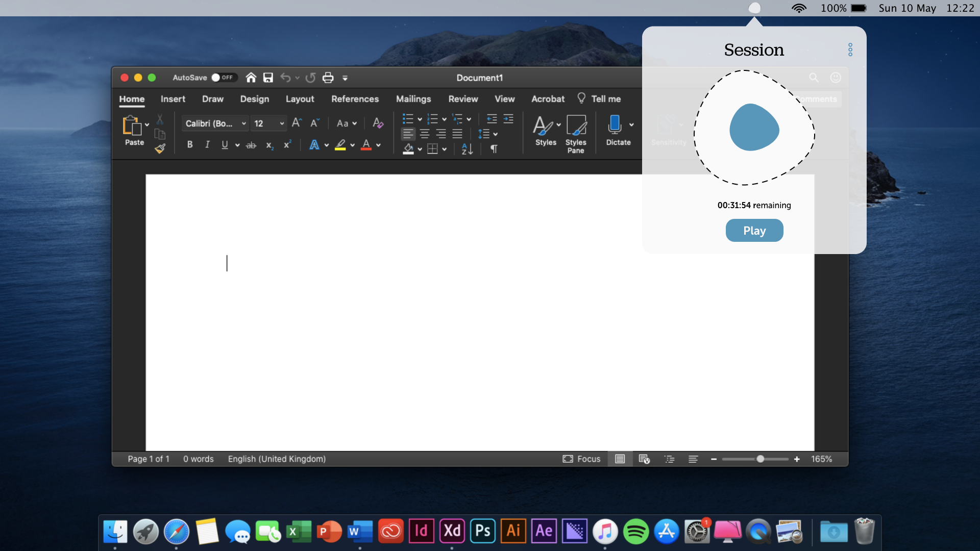980x551 pixels.
Task: Apply Superscript formatting
Action: pos(287,144)
